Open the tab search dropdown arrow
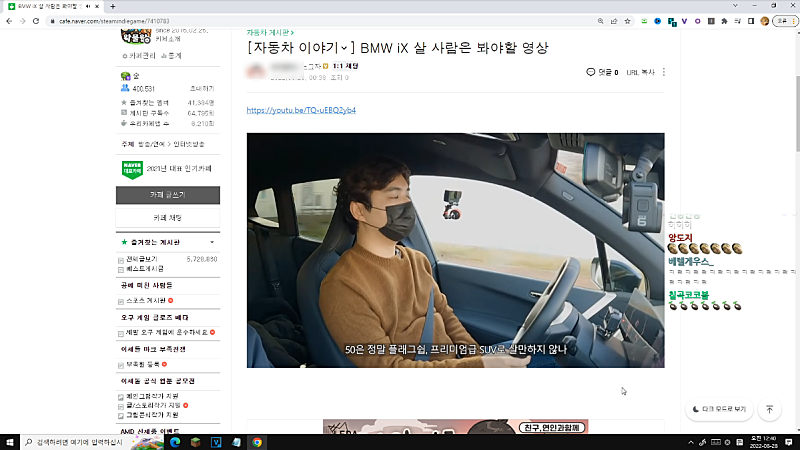 click(735, 6)
